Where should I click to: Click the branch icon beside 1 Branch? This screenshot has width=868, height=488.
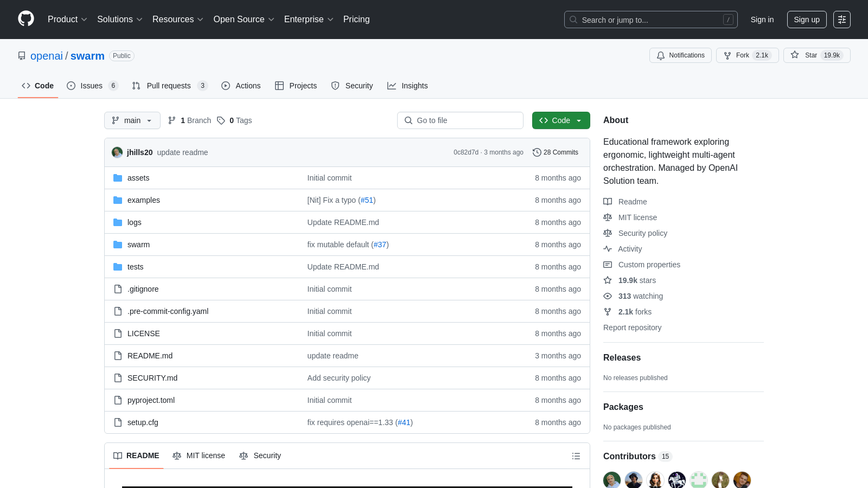point(172,120)
